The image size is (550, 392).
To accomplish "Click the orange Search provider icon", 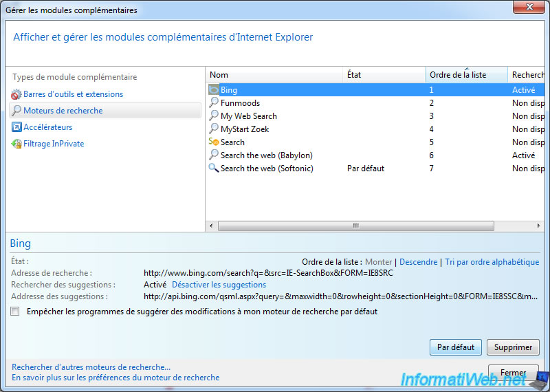I will [x=214, y=142].
